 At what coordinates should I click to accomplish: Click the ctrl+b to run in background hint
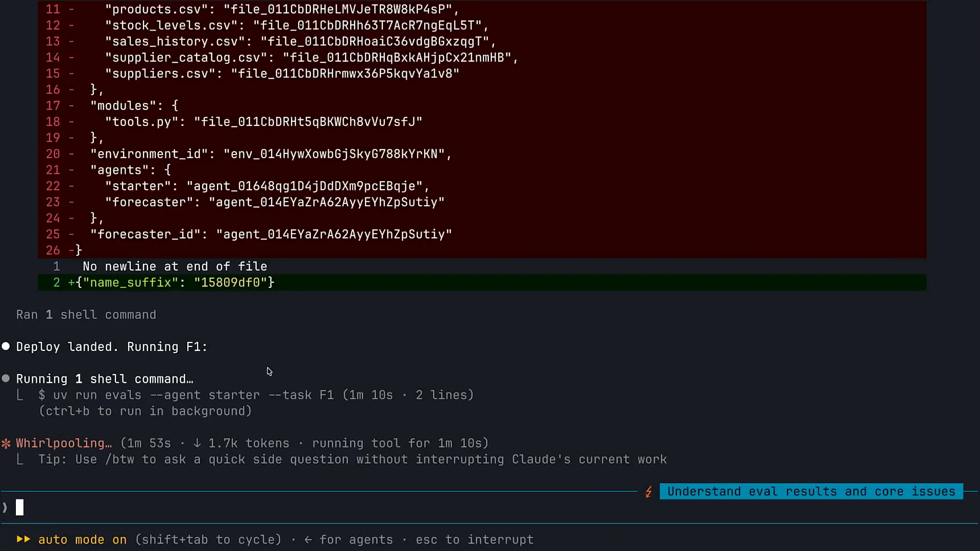[x=145, y=411]
